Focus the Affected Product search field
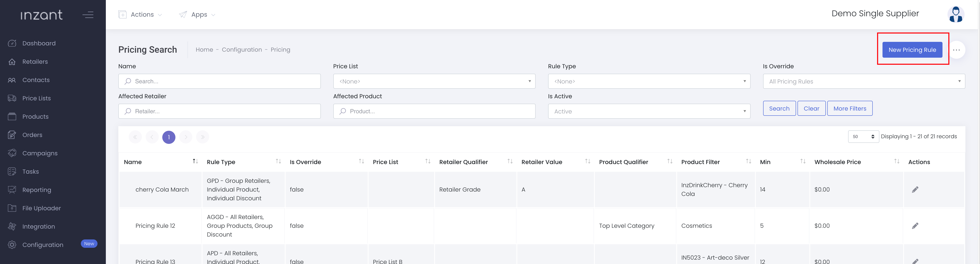Viewport: 980px width, 264px height. pyautogui.click(x=434, y=111)
